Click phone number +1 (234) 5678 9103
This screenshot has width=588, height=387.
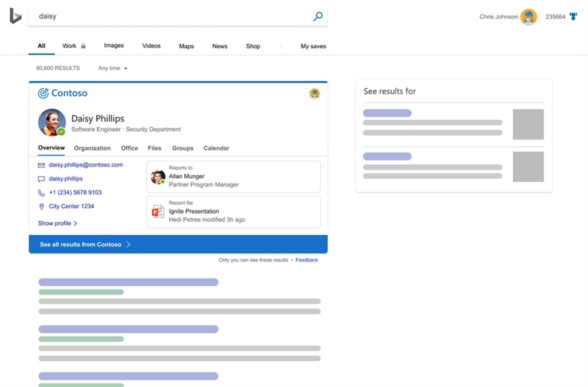click(75, 192)
